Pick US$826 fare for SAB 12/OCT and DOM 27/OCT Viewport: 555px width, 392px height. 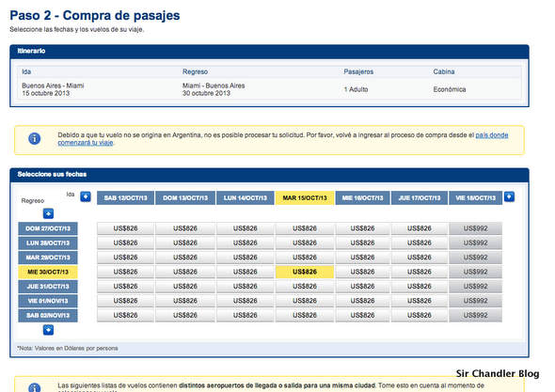125,228
